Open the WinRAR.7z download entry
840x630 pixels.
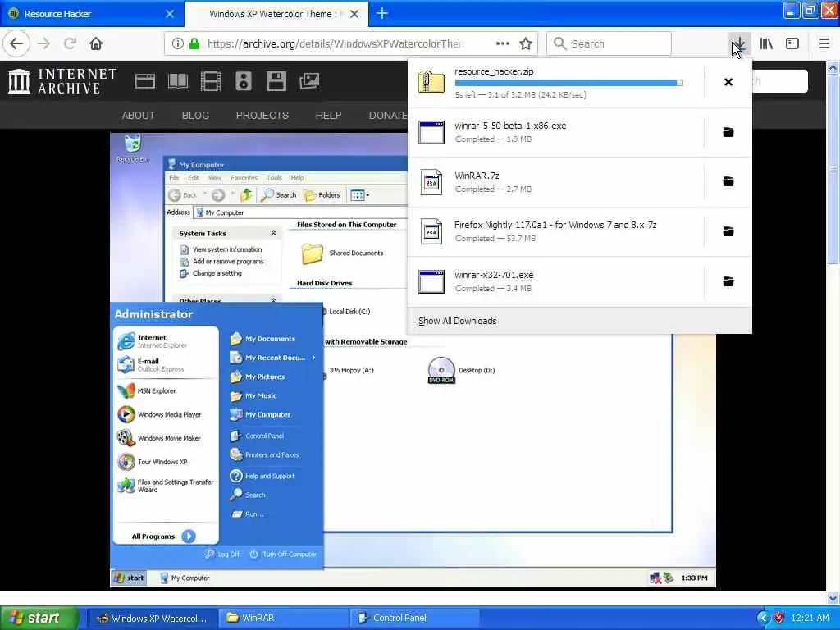(x=555, y=181)
